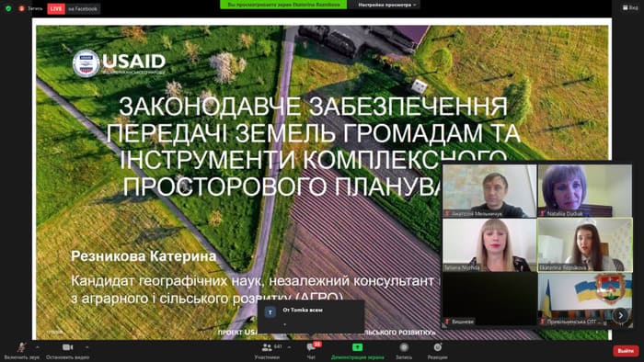The image size is (644, 362).
Task: Select Natalia Dudak video thumbnail
Action: (585, 190)
